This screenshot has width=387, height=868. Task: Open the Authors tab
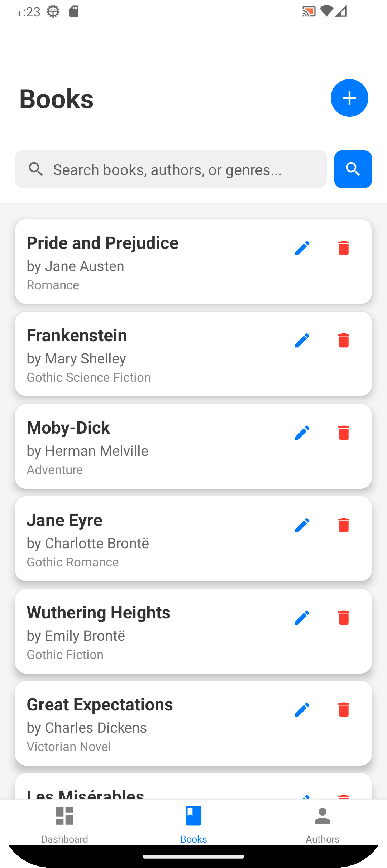[322, 823]
